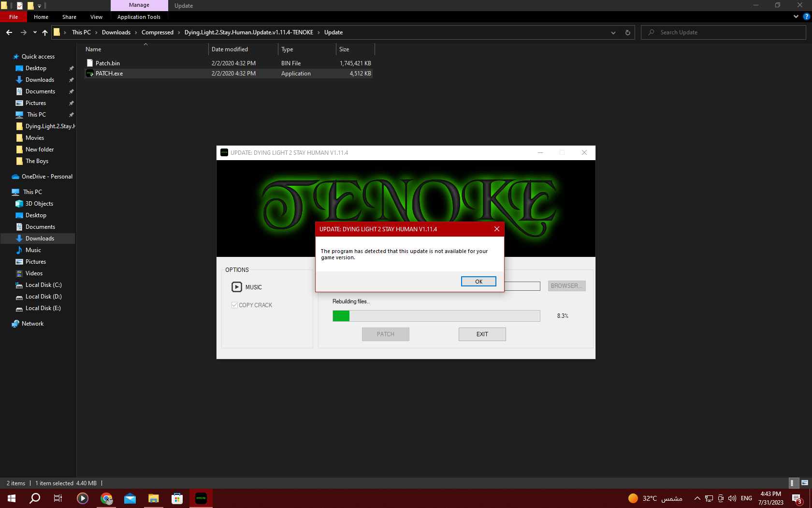Expand the ribbon chevron

pos(796,16)
